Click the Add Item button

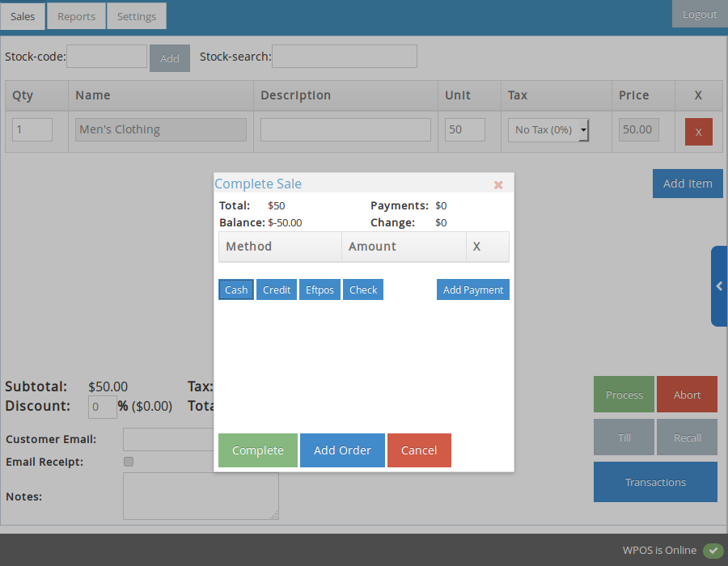pos(688,184)
